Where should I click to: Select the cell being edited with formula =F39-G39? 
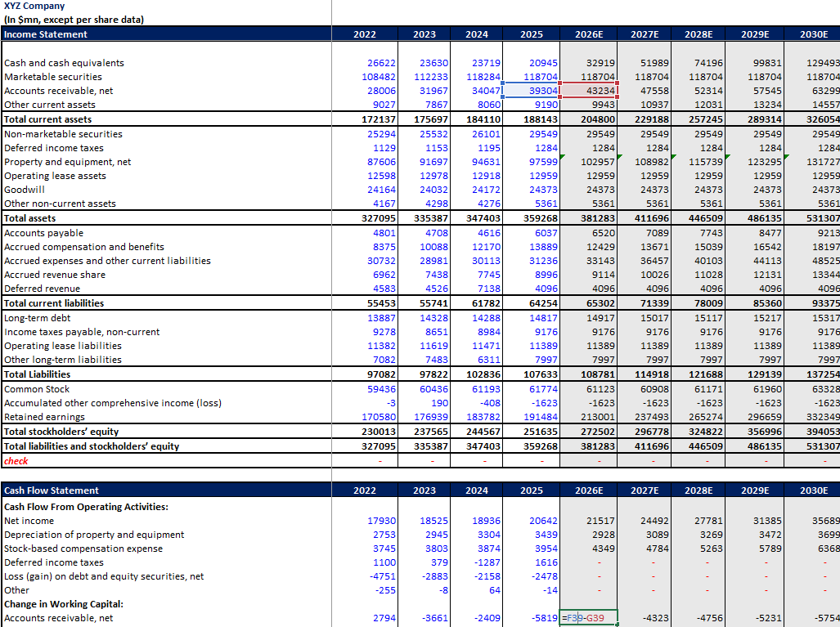587,618
